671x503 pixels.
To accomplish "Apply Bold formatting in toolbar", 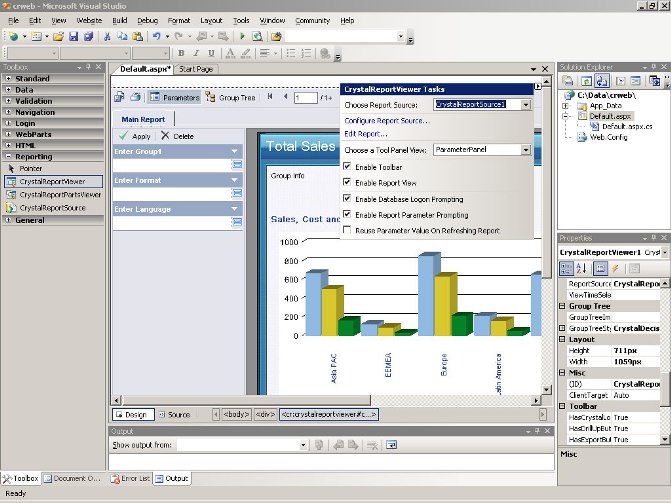I will click(181, 53).
